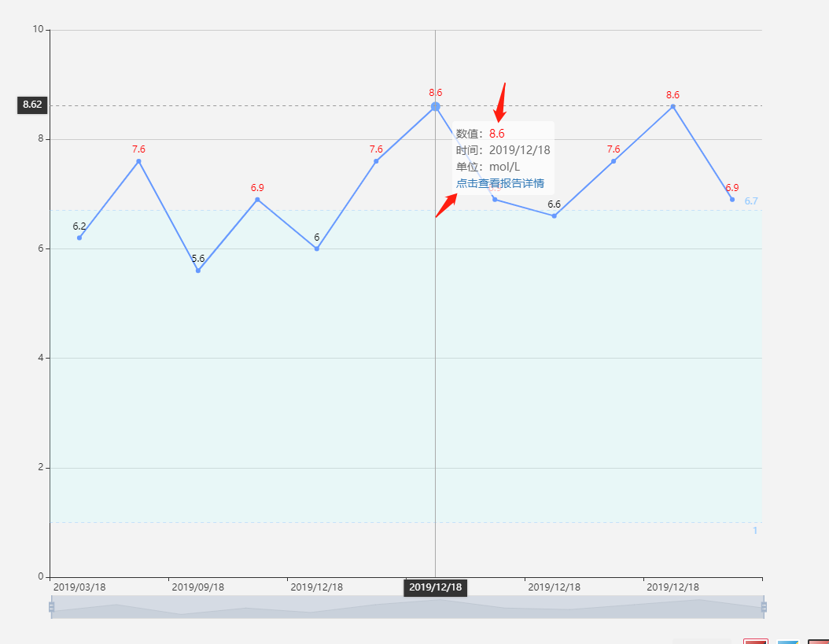Click the right handle of the bottom slider
Screen dimensions: 829x644
click(x=764, y=608)
